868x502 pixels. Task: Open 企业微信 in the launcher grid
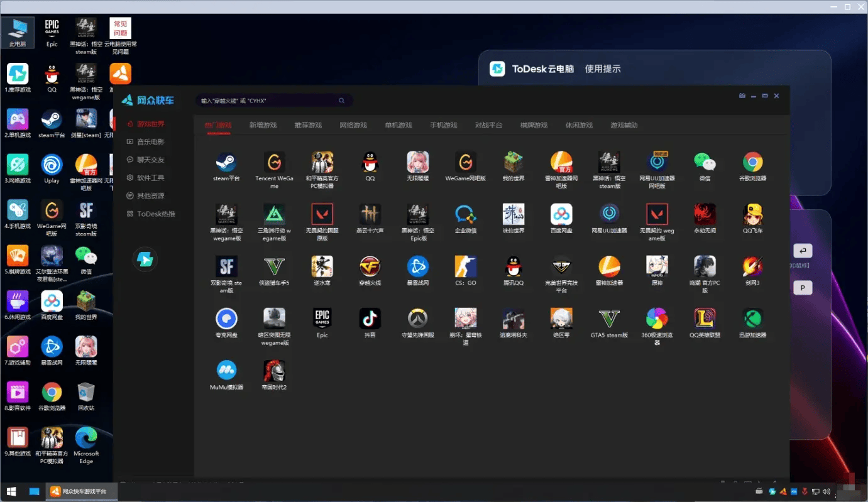466,215
